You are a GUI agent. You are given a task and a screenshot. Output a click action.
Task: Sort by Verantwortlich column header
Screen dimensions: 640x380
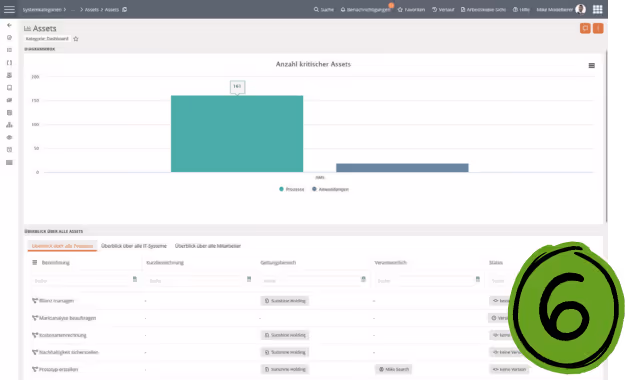[x=391, y=262]
